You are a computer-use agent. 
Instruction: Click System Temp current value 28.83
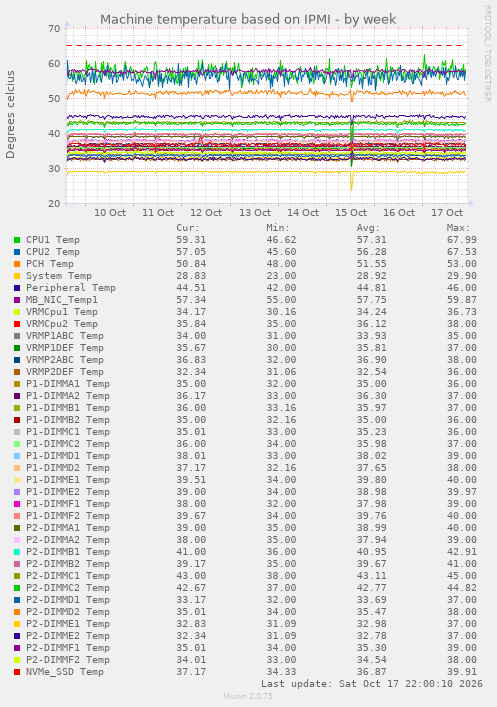(191, 276)
